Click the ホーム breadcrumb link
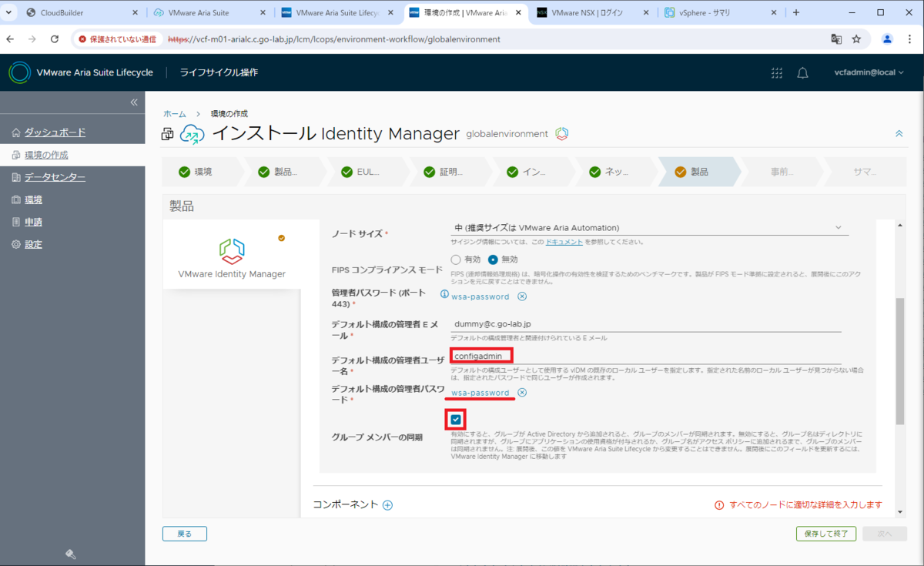Image resolution: width=924 pixels, height=566 pixels. pyautogui.click(x=175, y=113)
